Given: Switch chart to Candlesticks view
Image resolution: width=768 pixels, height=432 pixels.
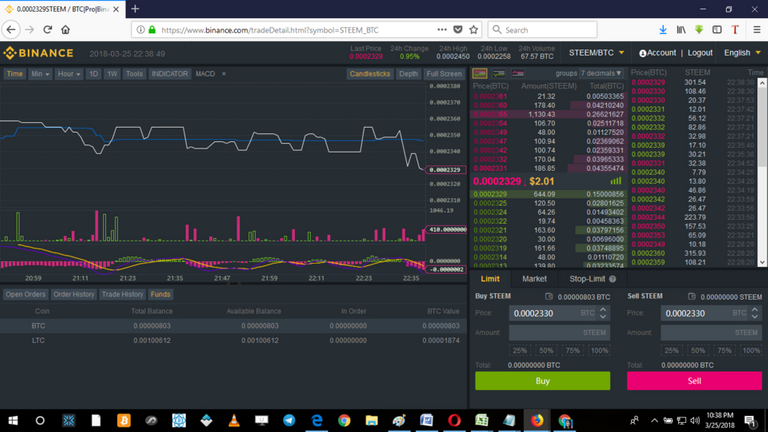Looking at the screenshot, I should pos(370,74).
